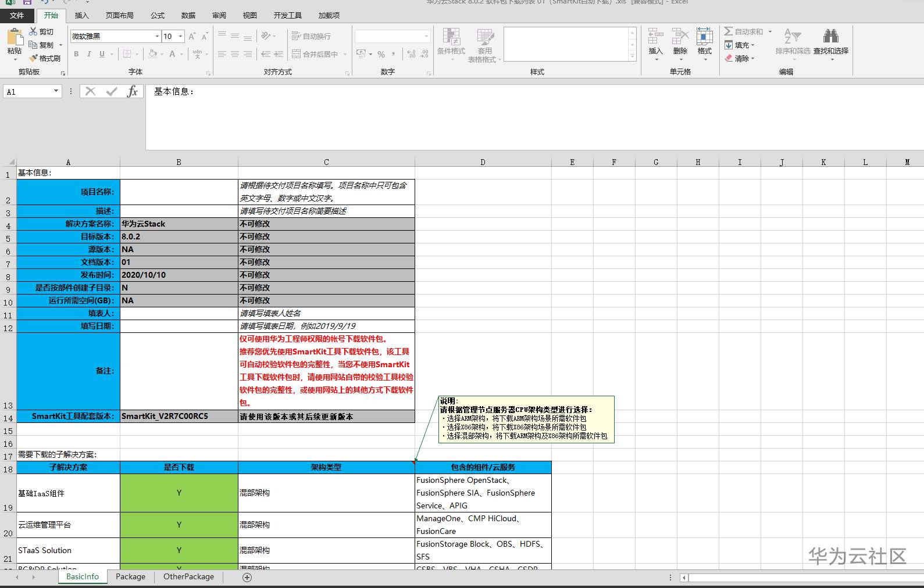The width and height of the screenshot is (924, 588).
Task: Switch to the 数据 (Data) tab
Action: 188,16
